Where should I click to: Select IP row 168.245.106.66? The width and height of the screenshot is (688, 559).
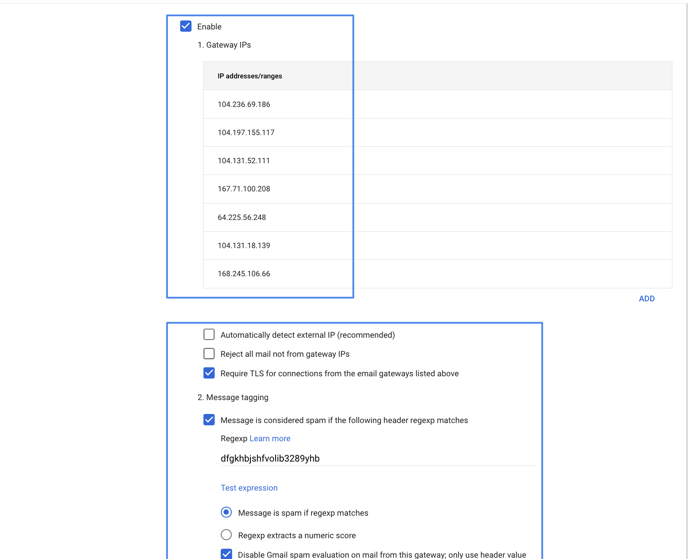point(437,274)
